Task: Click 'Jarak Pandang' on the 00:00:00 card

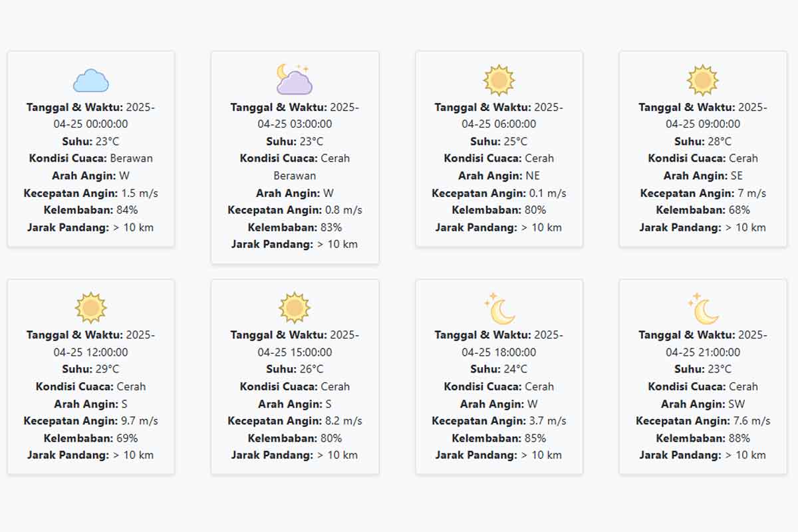Action: pos(68,227)
